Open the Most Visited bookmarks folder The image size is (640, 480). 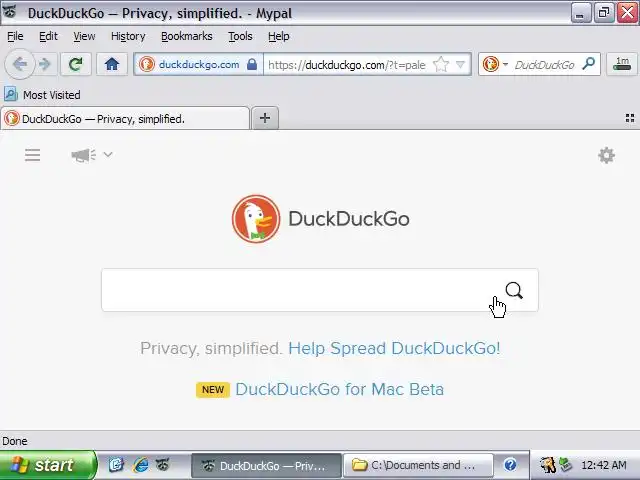(42, 95)
